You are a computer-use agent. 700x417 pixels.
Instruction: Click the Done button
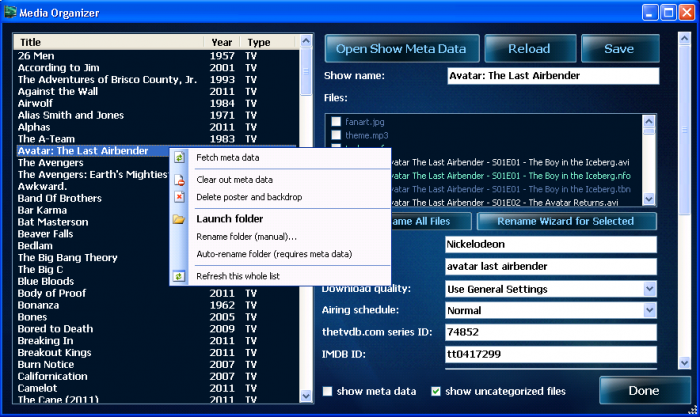[x=644, y=391]
